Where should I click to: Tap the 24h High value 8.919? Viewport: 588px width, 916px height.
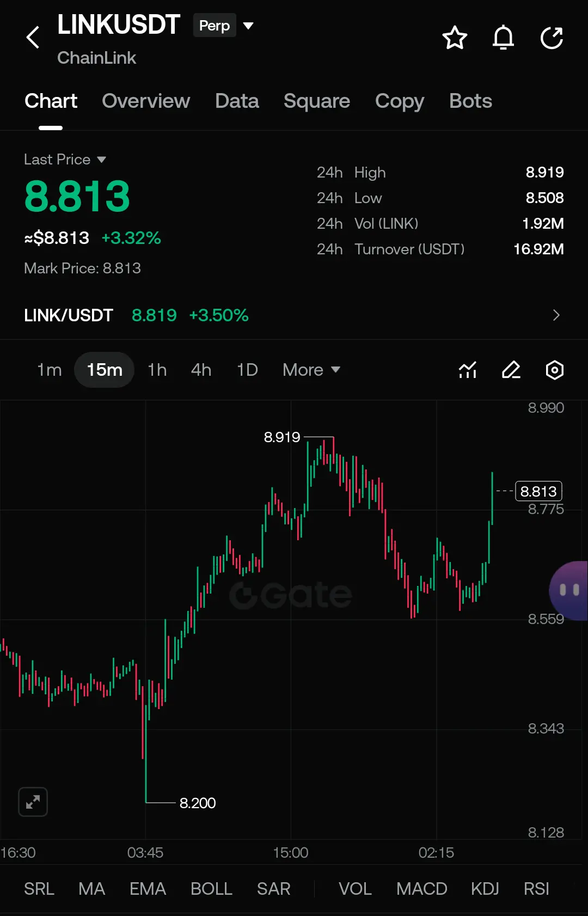544,173
